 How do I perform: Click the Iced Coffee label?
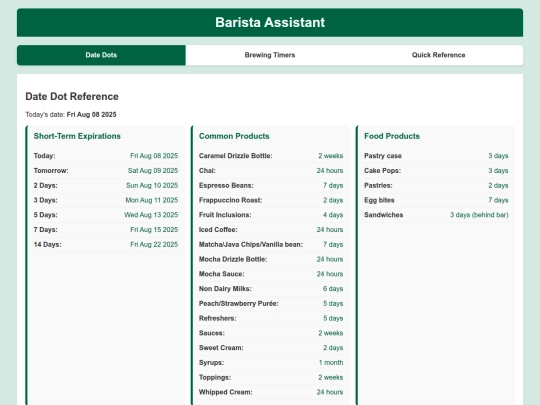[x=218, y=230]
